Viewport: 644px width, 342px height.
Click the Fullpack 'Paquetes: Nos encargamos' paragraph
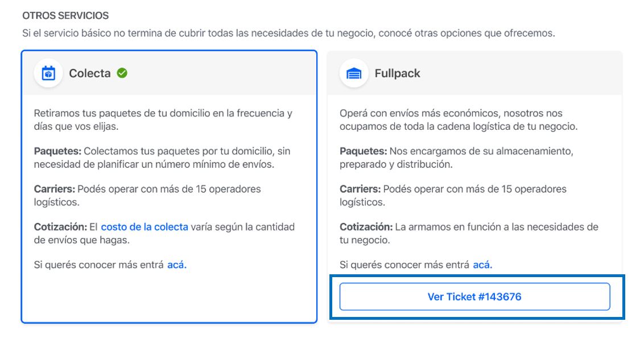pos(456,158)
